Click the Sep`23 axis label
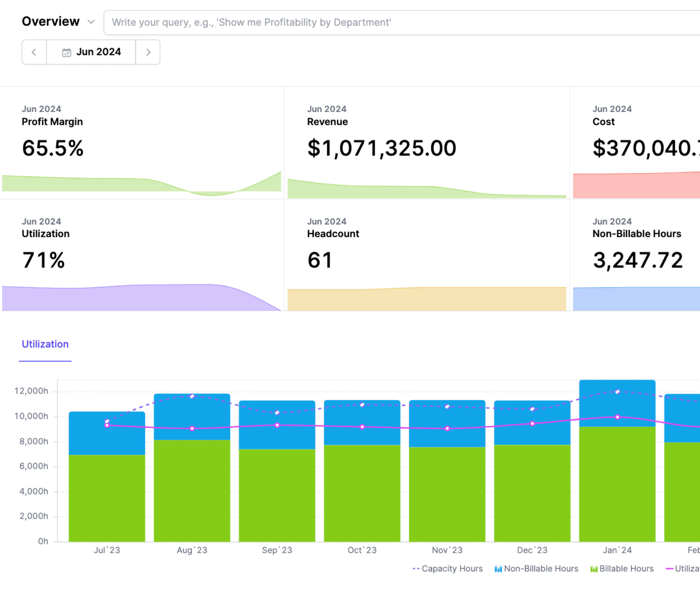The height and width of the screenshot is (591, 700). (x=277, y=550)
